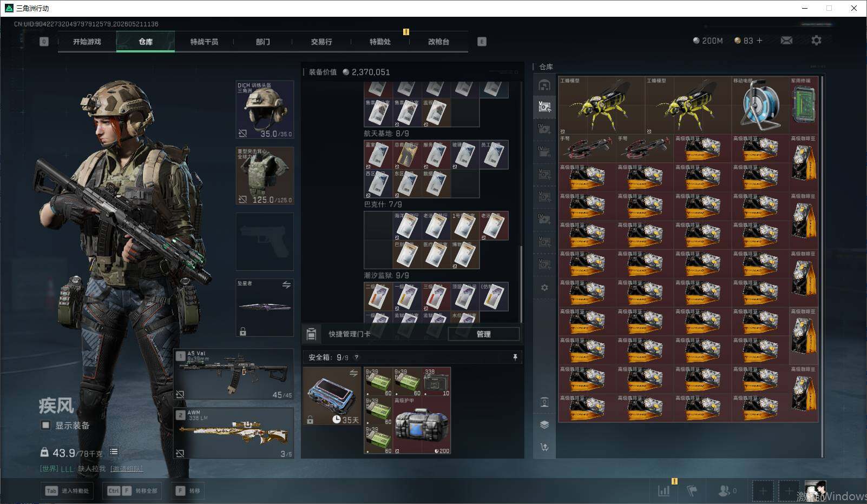Click the 200M currency balance

708,41
